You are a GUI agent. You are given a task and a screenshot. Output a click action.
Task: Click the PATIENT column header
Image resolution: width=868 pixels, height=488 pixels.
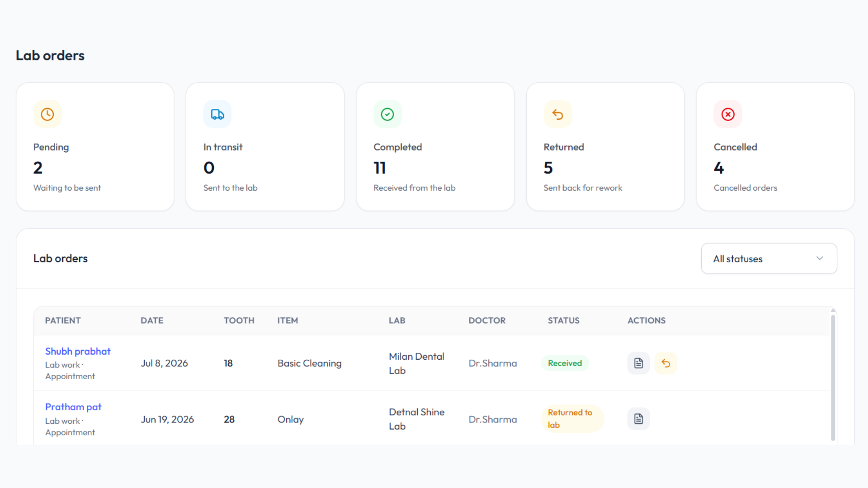pyautogui.click(x=63, y=320)
